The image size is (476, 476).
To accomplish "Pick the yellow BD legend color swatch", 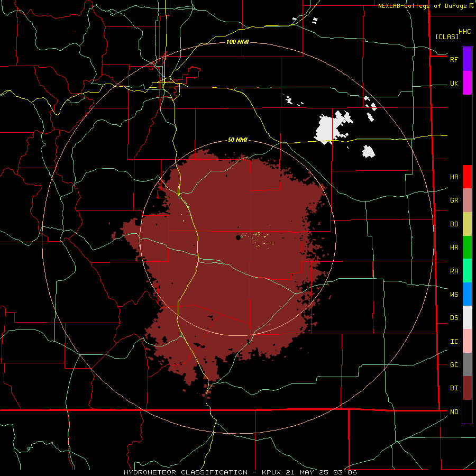I will coord(467,224).
